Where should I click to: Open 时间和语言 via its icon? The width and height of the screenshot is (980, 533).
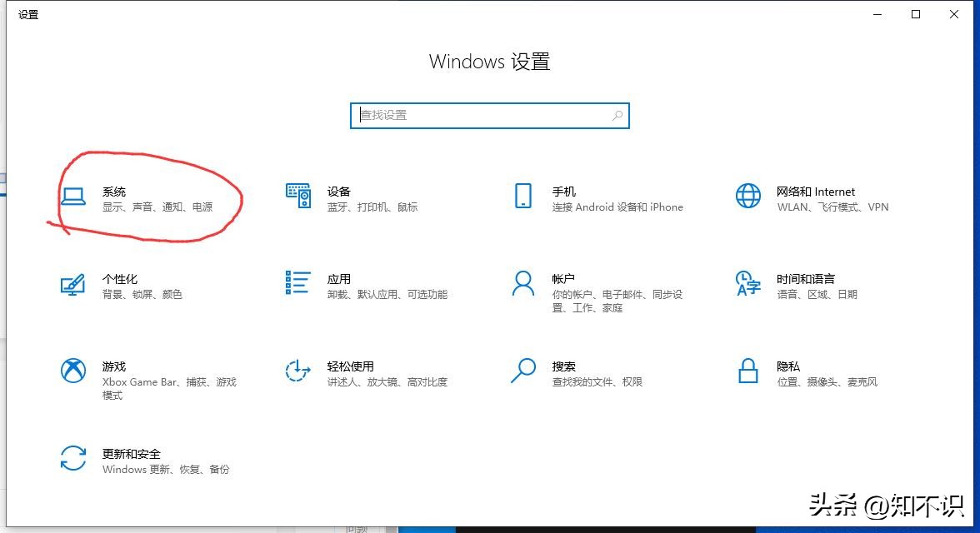(747, 283)
